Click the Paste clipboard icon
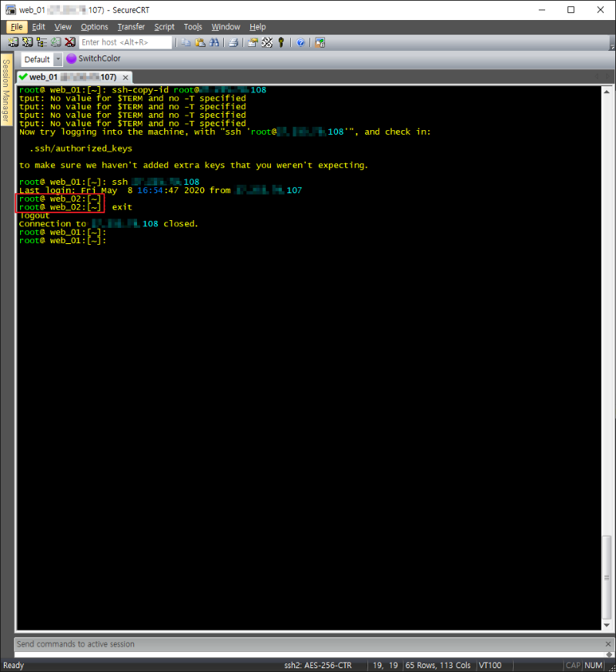Viewport: 616px width, 672px height. click(199, 42)
